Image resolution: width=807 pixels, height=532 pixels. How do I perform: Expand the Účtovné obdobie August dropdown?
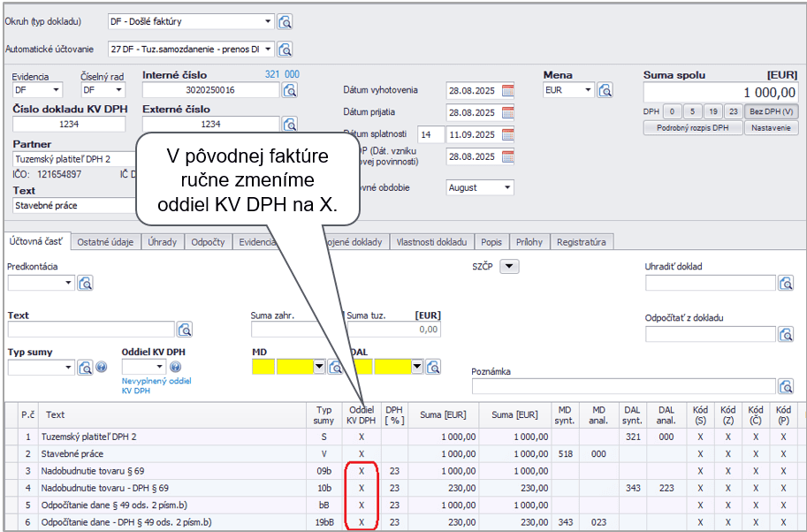(506, 187)
